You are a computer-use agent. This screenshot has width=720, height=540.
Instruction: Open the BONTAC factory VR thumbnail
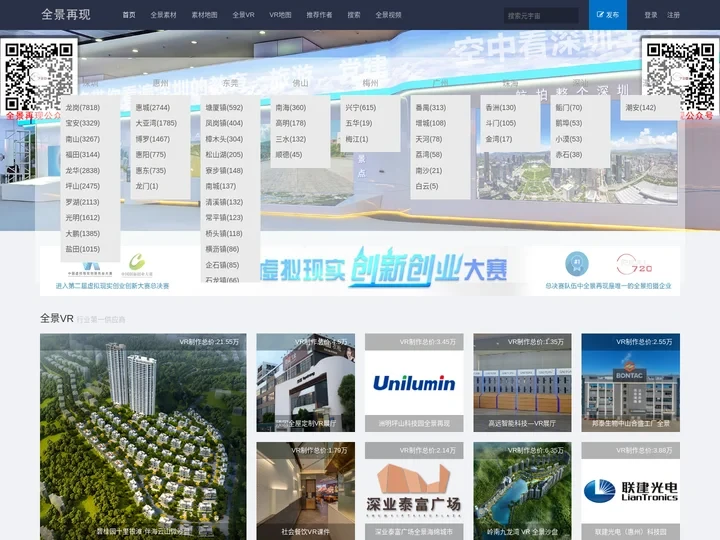[x=630, y=382]
